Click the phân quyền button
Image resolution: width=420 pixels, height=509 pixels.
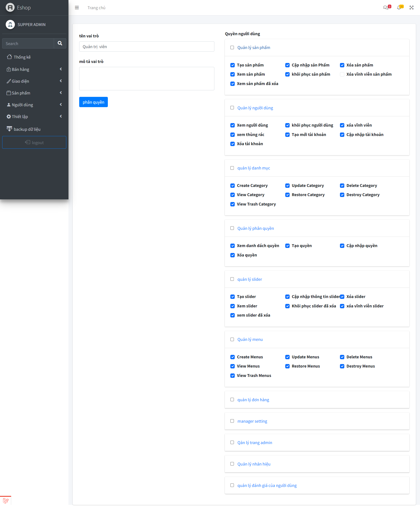tap(93, 102)
